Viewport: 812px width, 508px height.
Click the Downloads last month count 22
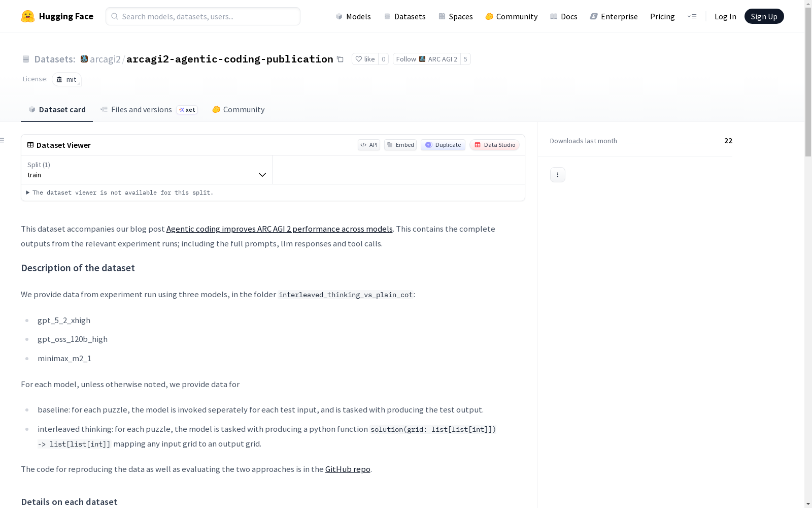[x=728, y=141]
